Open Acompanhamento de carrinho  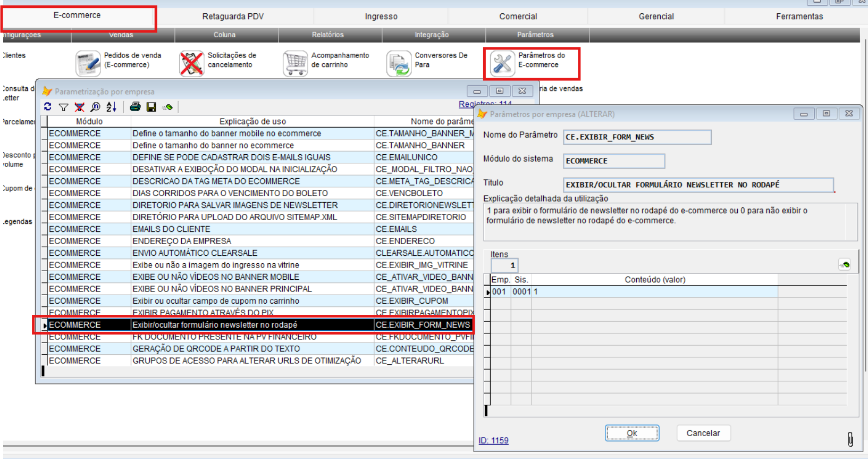point(295,63)
